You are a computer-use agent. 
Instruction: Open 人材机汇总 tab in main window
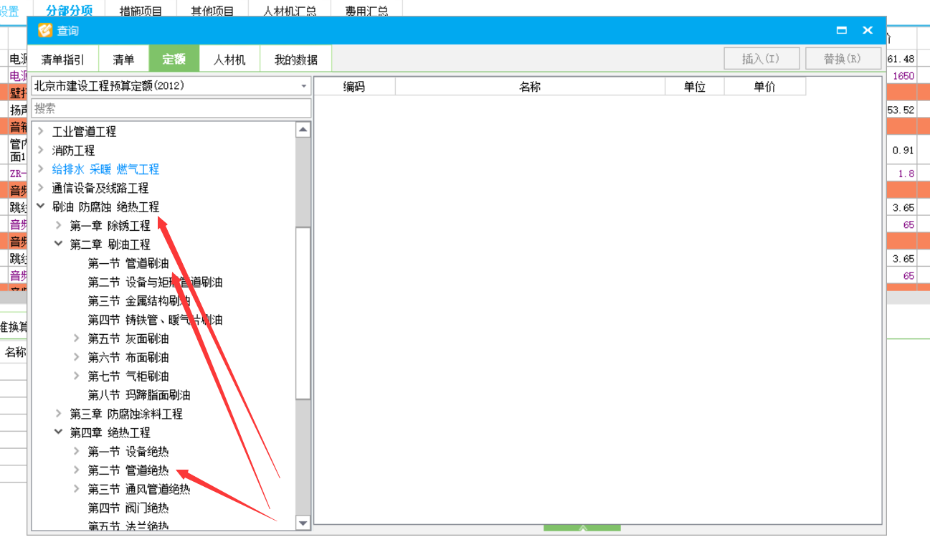[290, 10]
